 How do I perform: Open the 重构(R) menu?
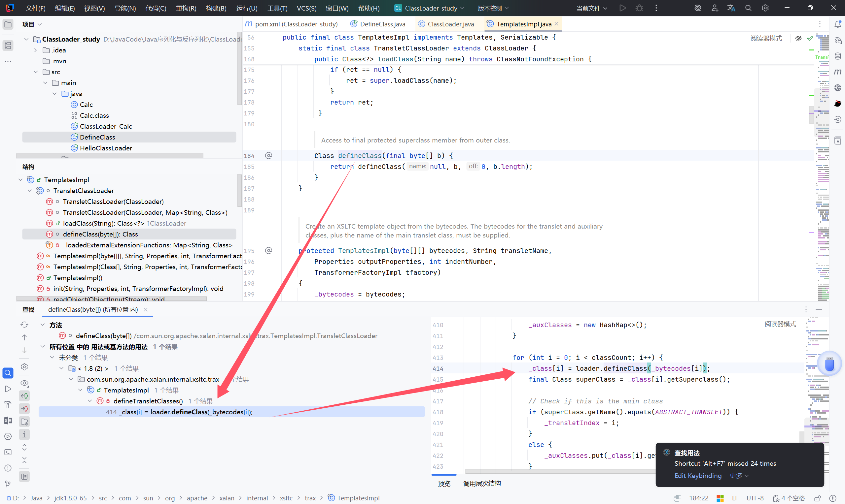(186, 8)
